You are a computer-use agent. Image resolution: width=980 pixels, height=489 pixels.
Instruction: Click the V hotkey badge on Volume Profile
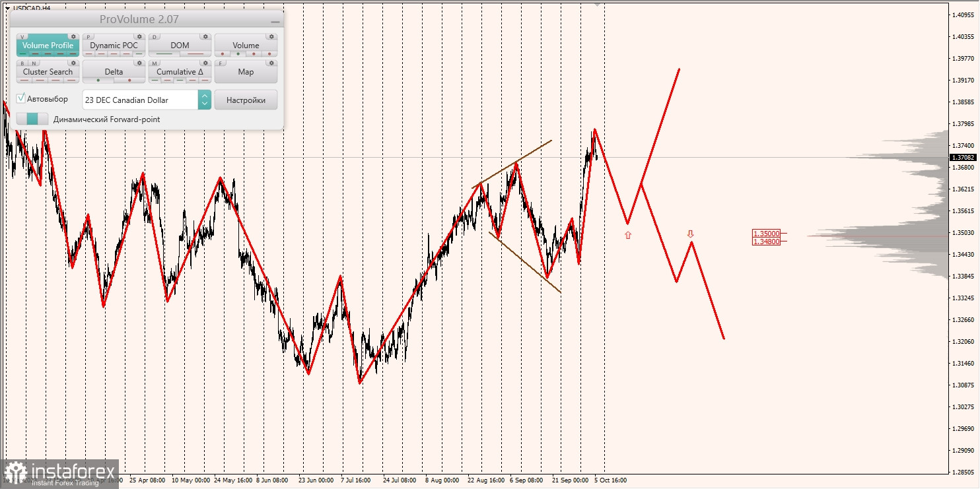click(22, 37)
